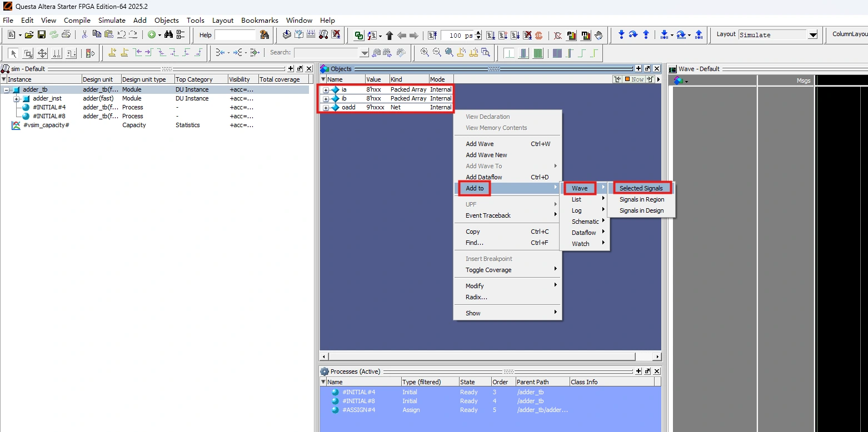Image resolution: width=868 pixels, height=432 pixels.
Task: Click the hand icon in simulation toolbar
Action: tap(598, 36)
